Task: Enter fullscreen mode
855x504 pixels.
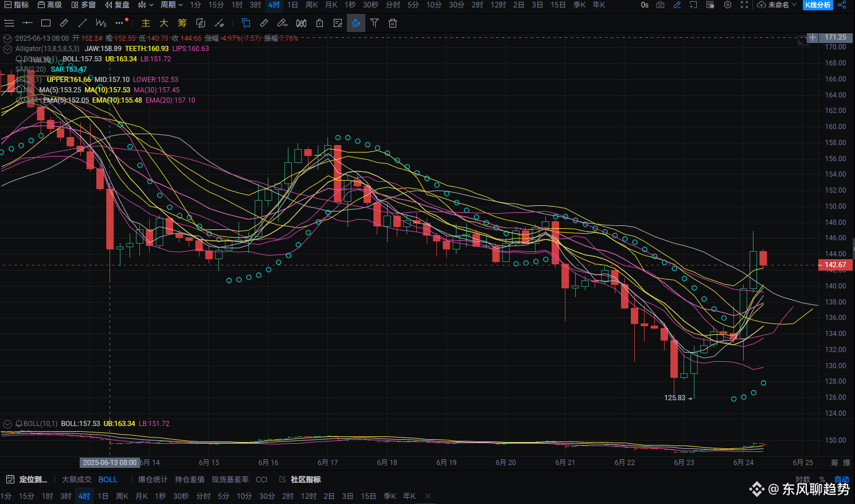Action: [744, 5]
